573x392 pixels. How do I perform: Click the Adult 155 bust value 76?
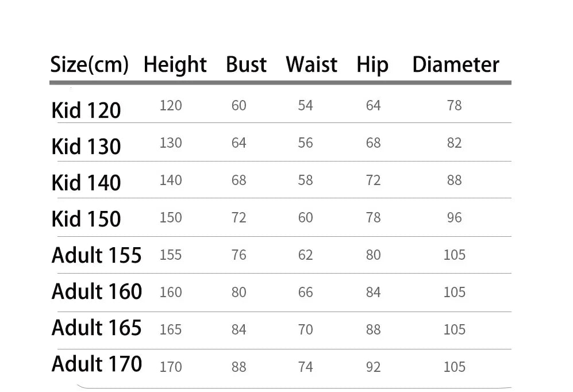coord(239,255)
